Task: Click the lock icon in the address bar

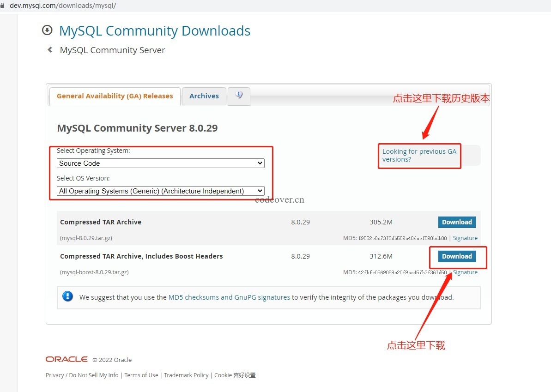Action: click(3, 6)
